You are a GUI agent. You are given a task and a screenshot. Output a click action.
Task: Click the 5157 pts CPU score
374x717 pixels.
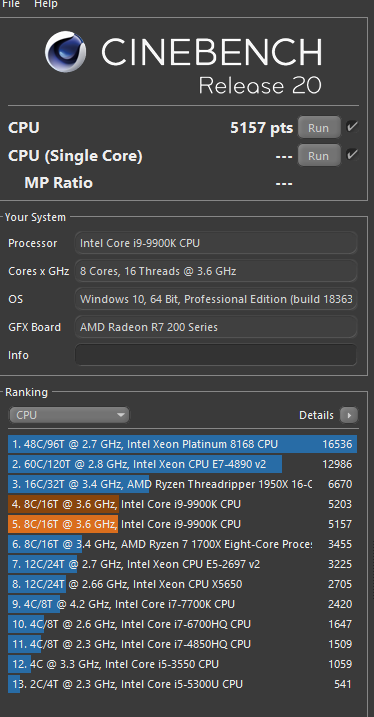262,128
